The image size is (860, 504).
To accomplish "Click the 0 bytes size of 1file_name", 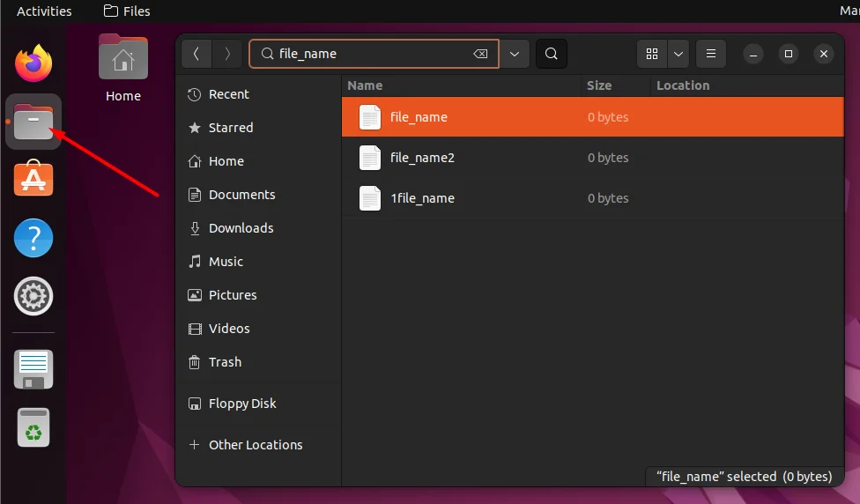I will point(608,198).
